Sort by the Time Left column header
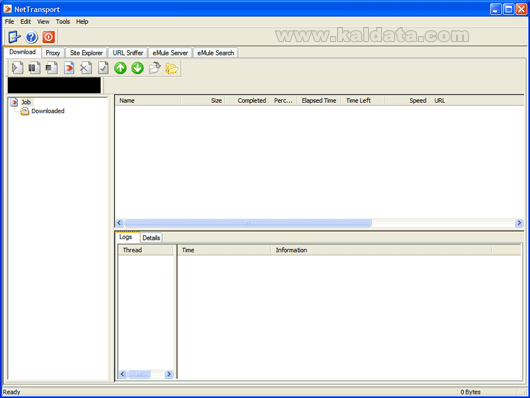This screenshot has width=530, height=398. (363, 100)
